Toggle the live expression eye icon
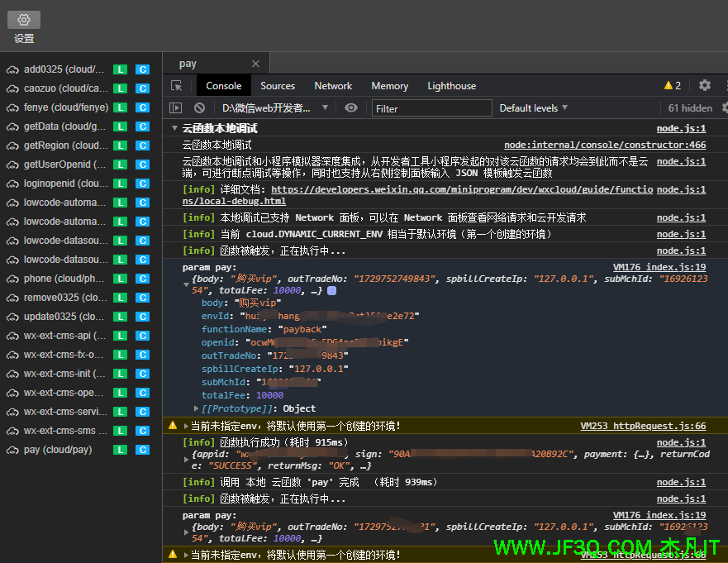Image resolution: width=728 pixels, height=563 pixels. pyautogui.click(x=351, y=108)
